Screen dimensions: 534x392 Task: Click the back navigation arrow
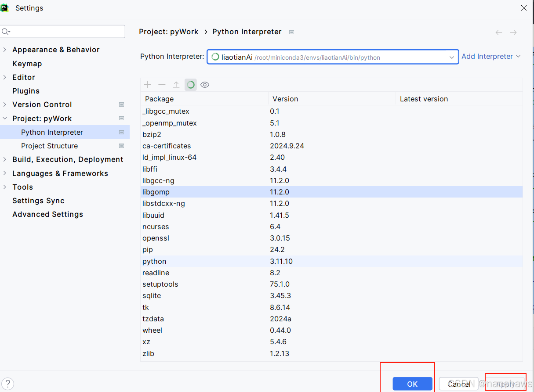(499, 32)
